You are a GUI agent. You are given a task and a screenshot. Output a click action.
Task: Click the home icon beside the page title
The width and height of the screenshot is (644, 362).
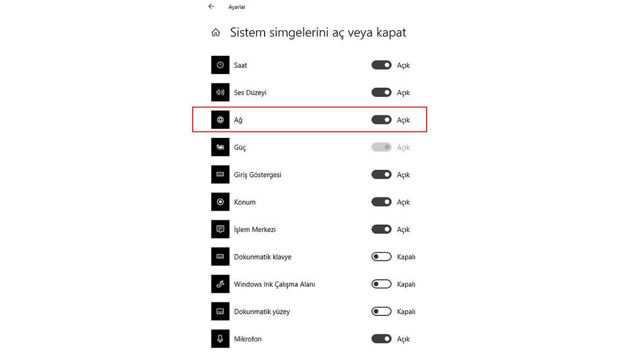tap(215, 32)
